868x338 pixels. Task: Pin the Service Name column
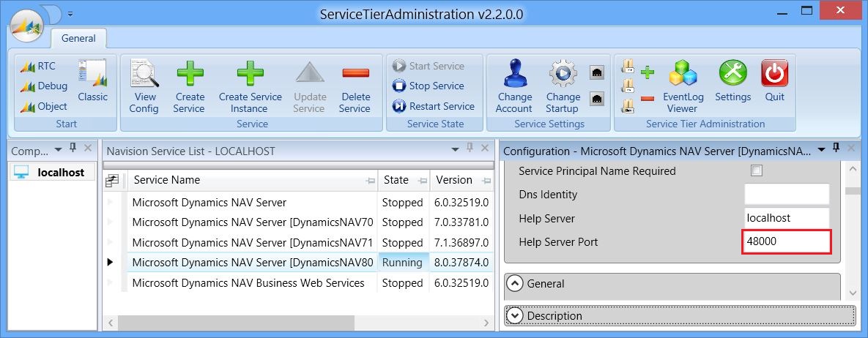[x=370, y=181]
